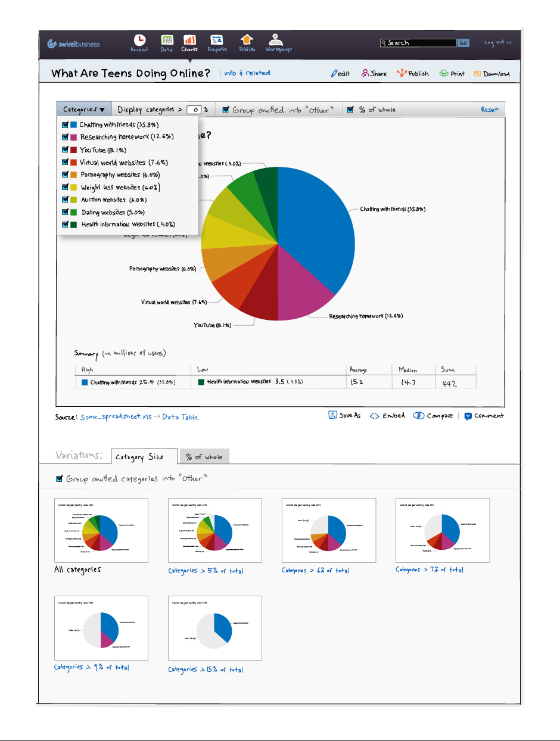Open the Recent clock icon
Screen dimensions: 560x741
point(139,39)
